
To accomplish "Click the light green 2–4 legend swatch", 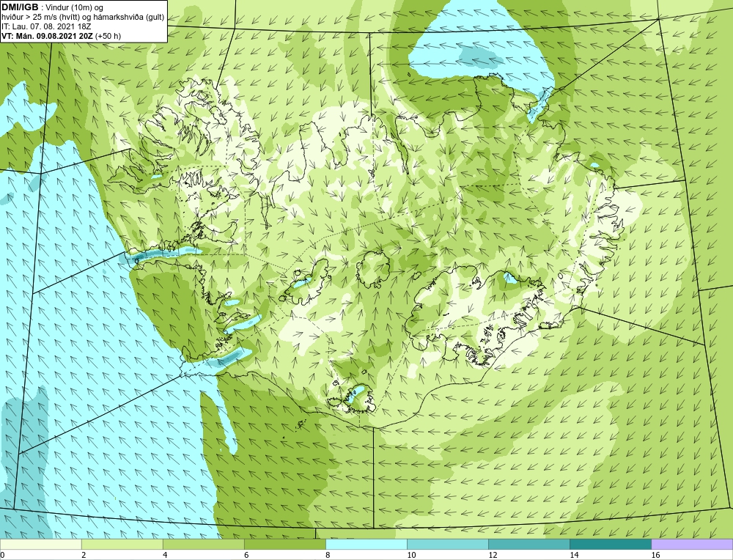I will pos(122,544).
